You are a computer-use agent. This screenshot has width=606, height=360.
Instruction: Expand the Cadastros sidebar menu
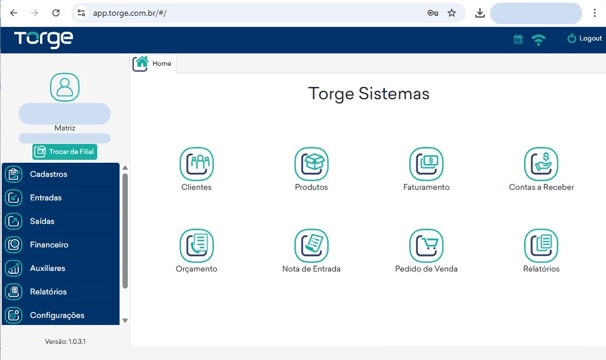[x=61, y=174]
